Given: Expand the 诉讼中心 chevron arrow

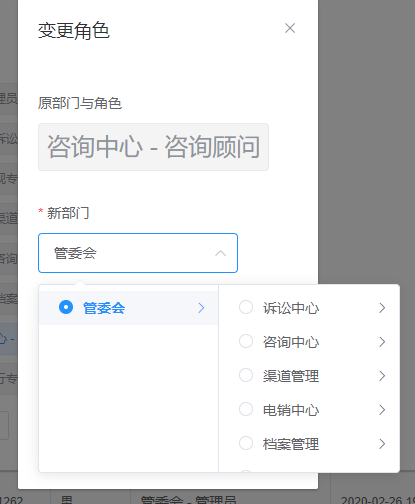Looking at the screenshot, I should coord(382,308).
